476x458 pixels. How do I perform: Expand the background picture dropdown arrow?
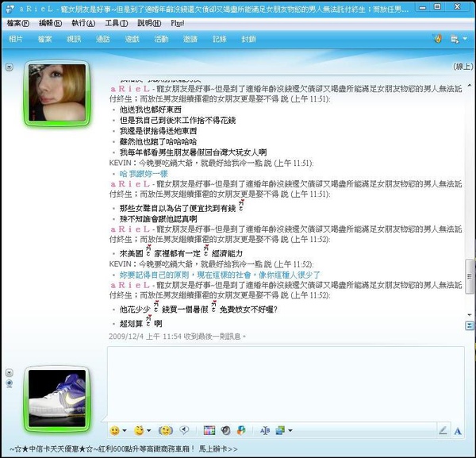tap(290, 431)
